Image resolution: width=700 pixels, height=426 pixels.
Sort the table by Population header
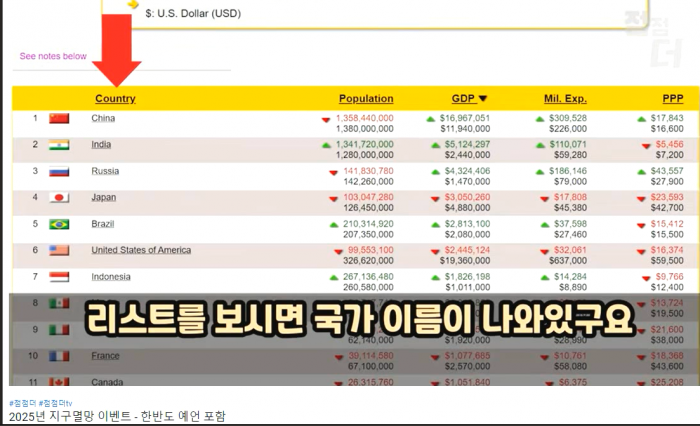(365, 99)
